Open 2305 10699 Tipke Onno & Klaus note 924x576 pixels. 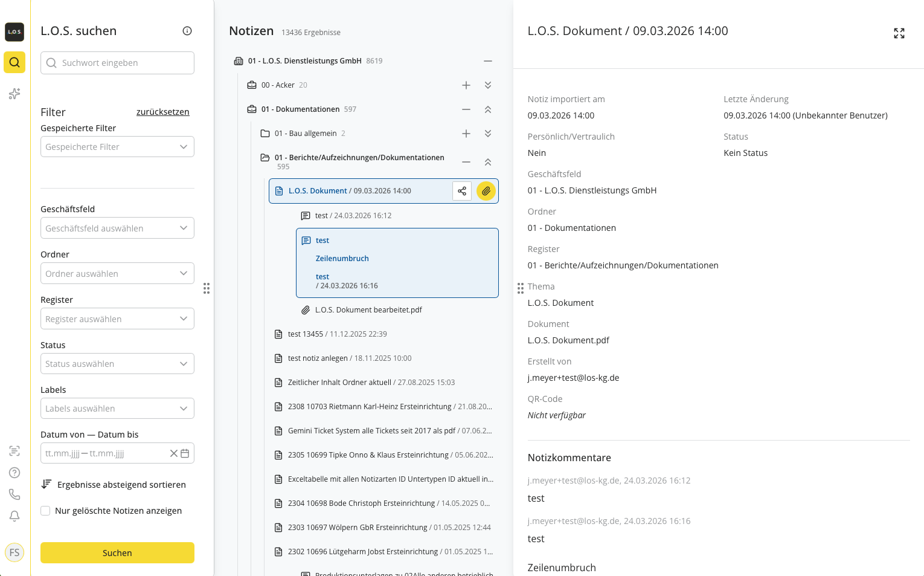click(x=390, y=455)
